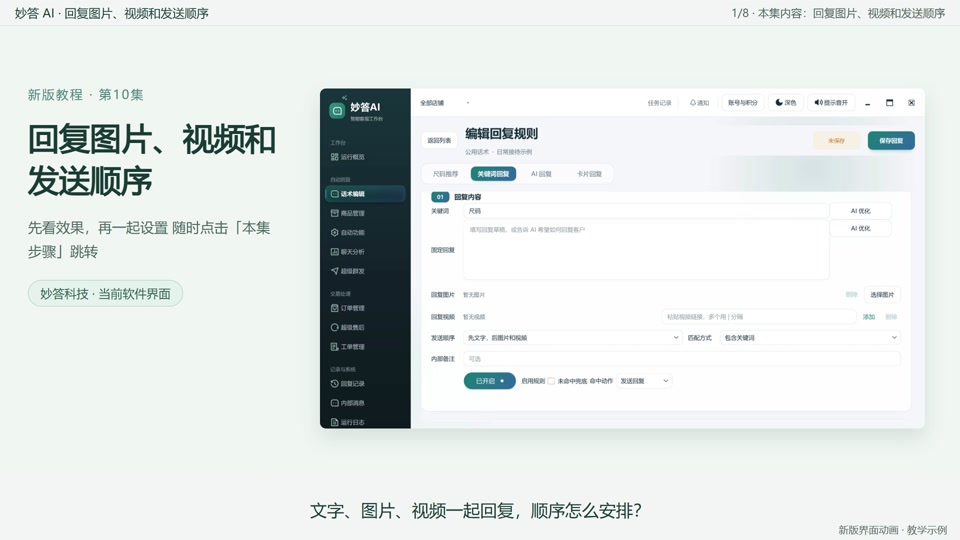Click the 未保存 status badge
The image size is (960, 540).
[836, 140]
